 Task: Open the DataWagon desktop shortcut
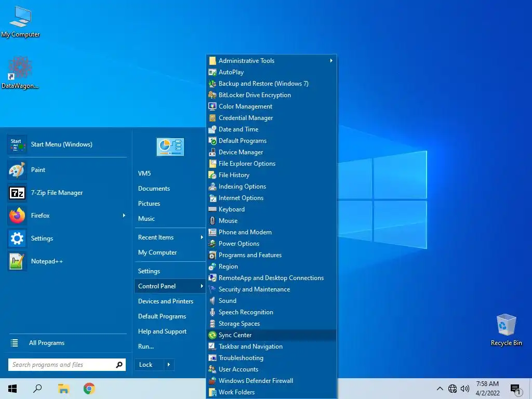click(20, 73)
